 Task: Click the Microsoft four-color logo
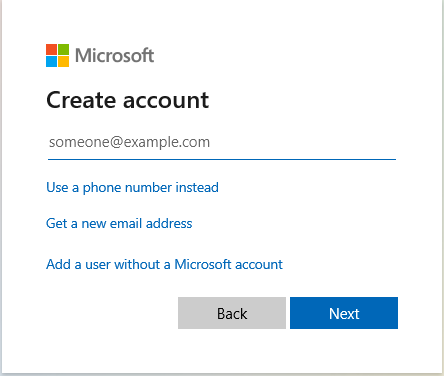(58, 55)
